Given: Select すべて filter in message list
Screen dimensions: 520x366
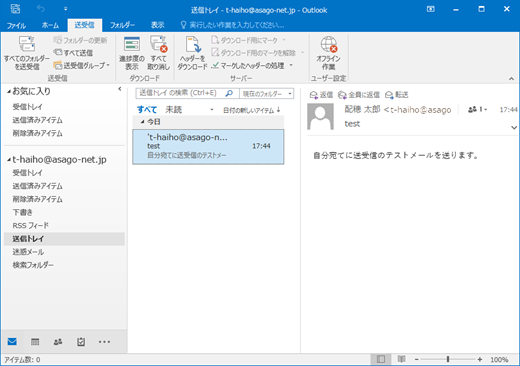Looking at the screenshot, I should [x=147, y=110].
